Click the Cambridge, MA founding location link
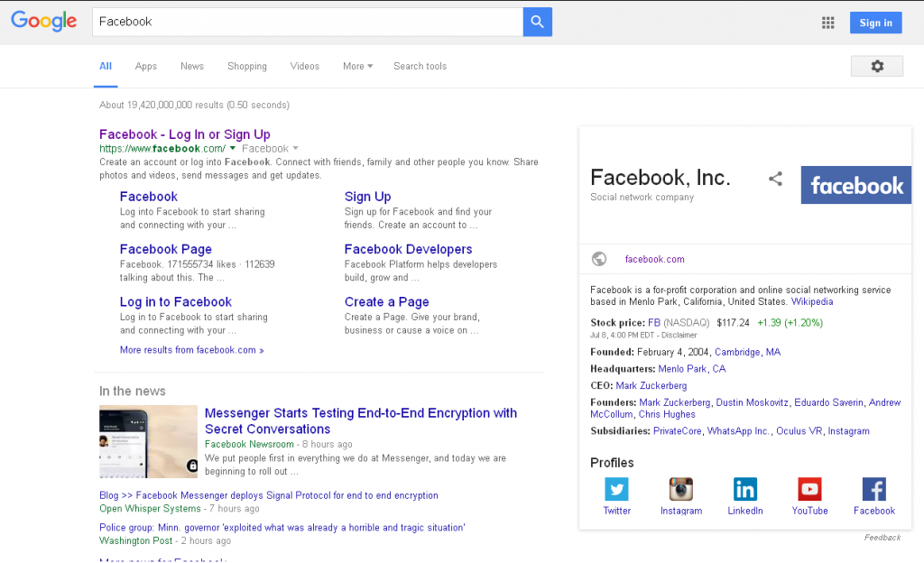Screen dimensions: 924x563 tap(747, 352)
